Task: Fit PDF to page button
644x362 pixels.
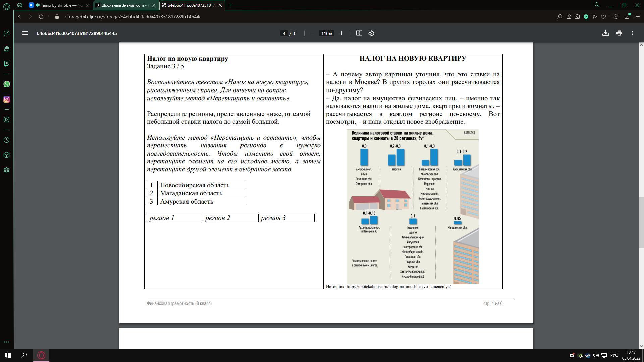Action: click(x=359, y=33)
